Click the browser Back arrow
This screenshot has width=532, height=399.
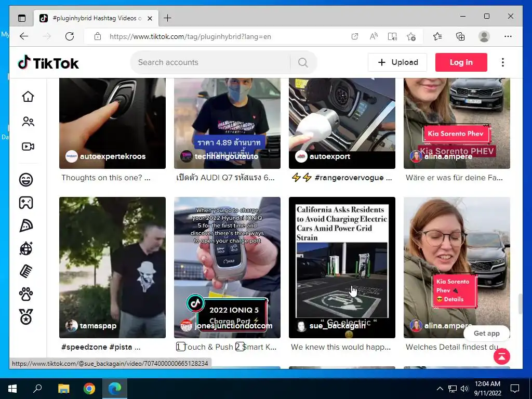(x=24, y=36)
